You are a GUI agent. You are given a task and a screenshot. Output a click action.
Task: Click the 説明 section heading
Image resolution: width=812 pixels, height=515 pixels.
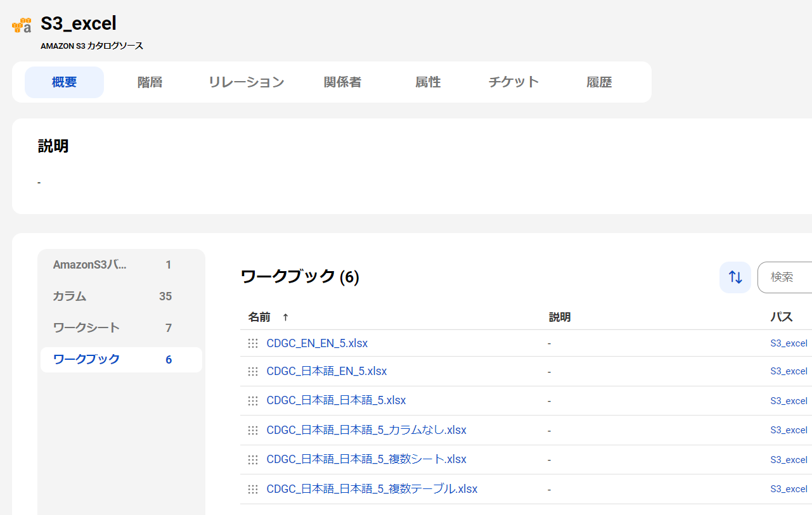[x=53, y=146]
